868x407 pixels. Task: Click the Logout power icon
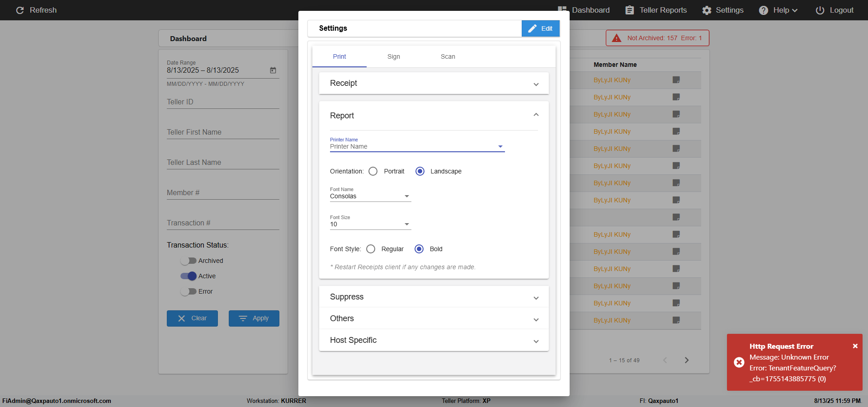(x=820, y=10)
